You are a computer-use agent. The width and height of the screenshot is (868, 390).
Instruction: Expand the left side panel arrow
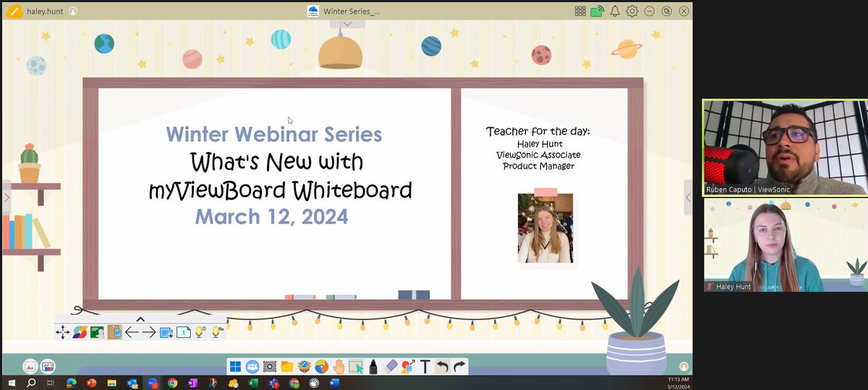(7, 197)
